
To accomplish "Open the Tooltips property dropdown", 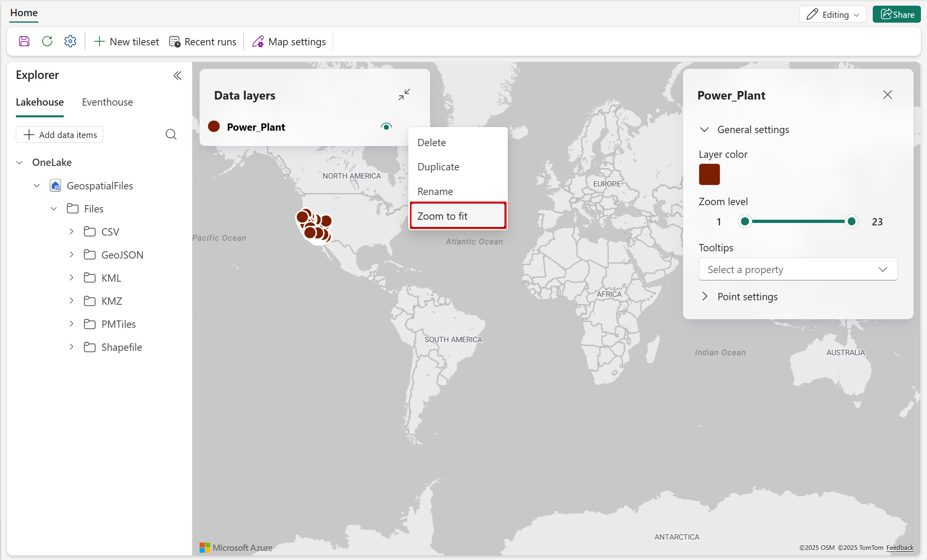I will pos(798,269).
